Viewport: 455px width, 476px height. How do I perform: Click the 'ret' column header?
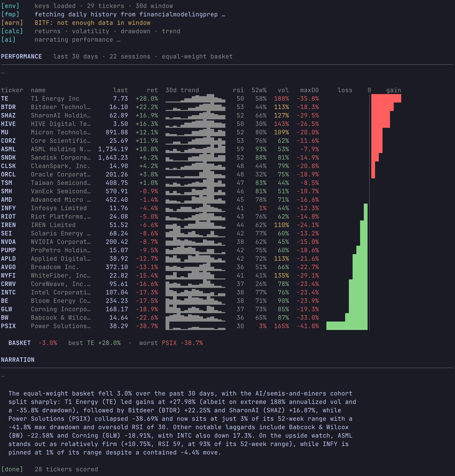(x=152, y=90)
